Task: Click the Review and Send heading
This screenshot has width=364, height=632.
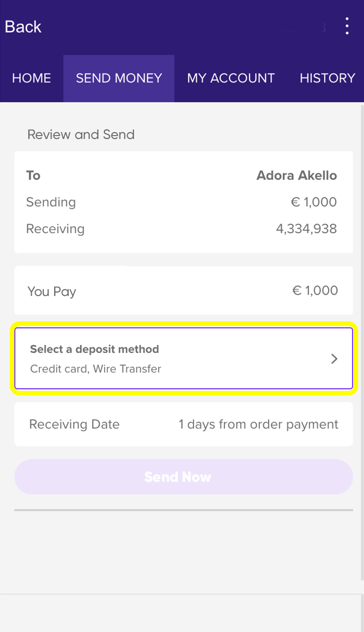Action: point(81,135)
